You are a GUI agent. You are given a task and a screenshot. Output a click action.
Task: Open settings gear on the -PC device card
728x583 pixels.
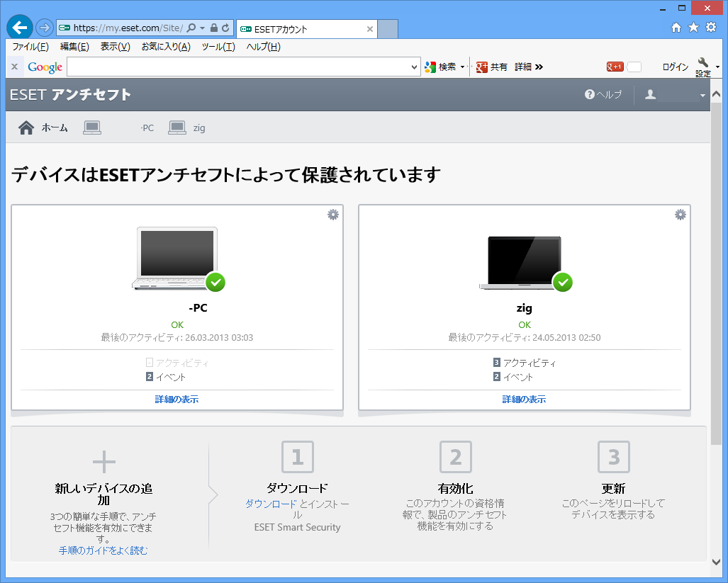(x=333, y=215)
